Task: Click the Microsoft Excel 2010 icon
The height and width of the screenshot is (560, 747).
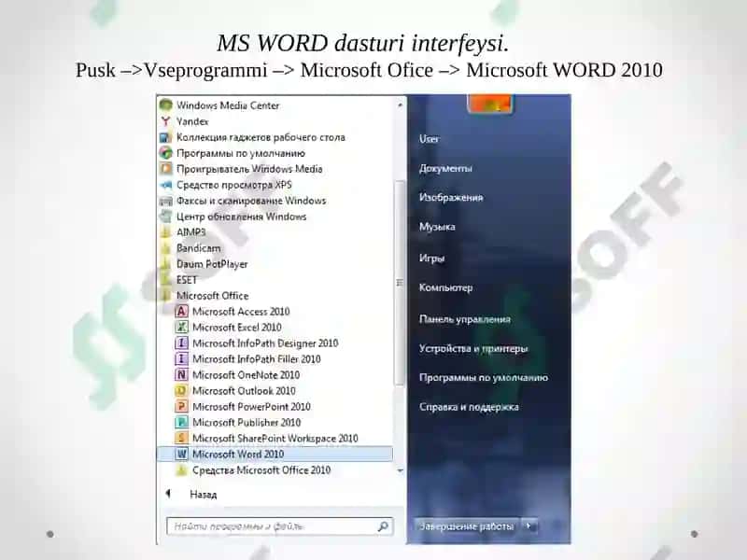Action: (181, 328)
